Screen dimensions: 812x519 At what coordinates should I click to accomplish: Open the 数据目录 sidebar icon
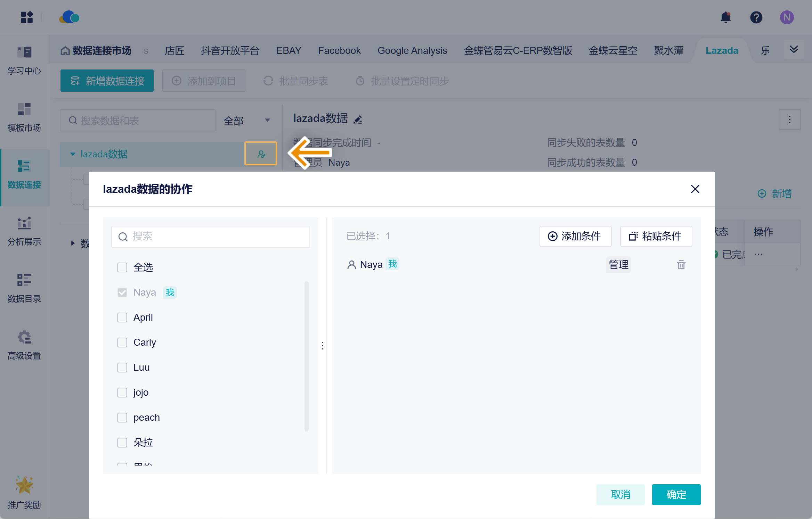click(x=24, y=280)
